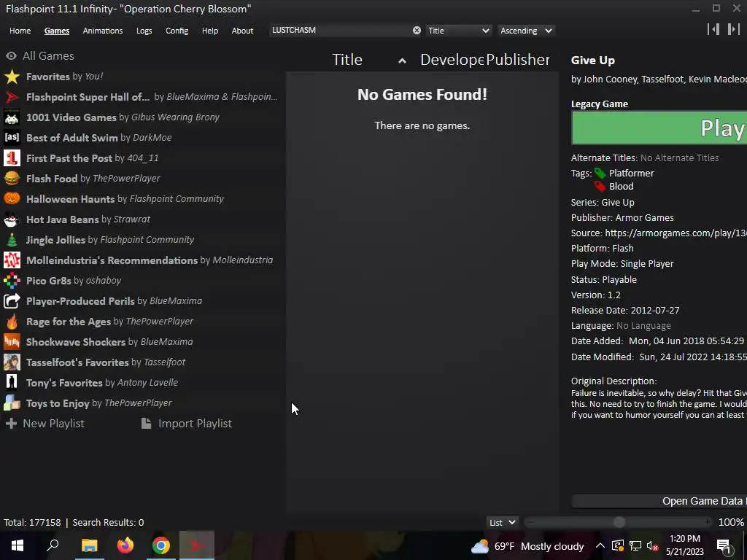747x560 pixels.
Task: Click the Tony's Favorites icon
Action: pos(12,383)
